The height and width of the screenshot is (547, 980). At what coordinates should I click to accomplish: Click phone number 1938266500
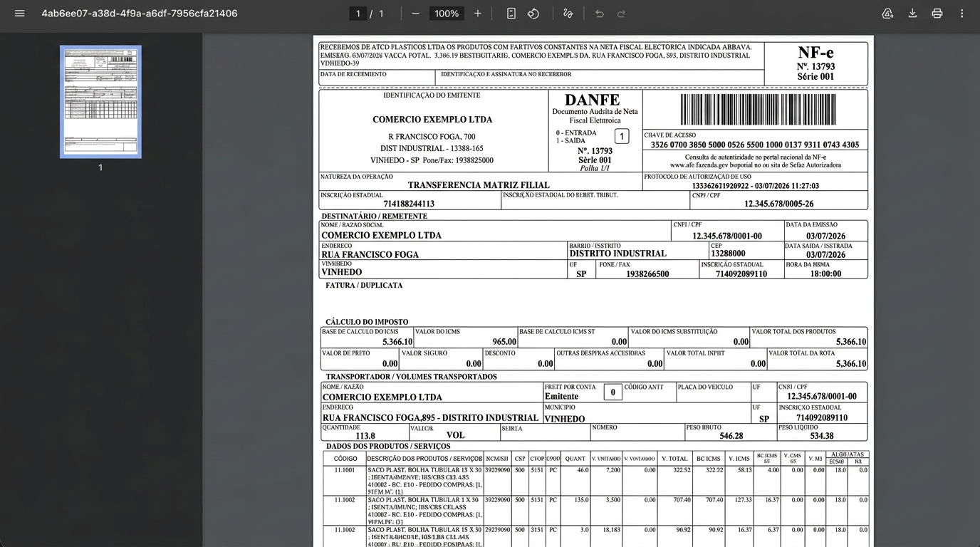[x=647, y=273]
